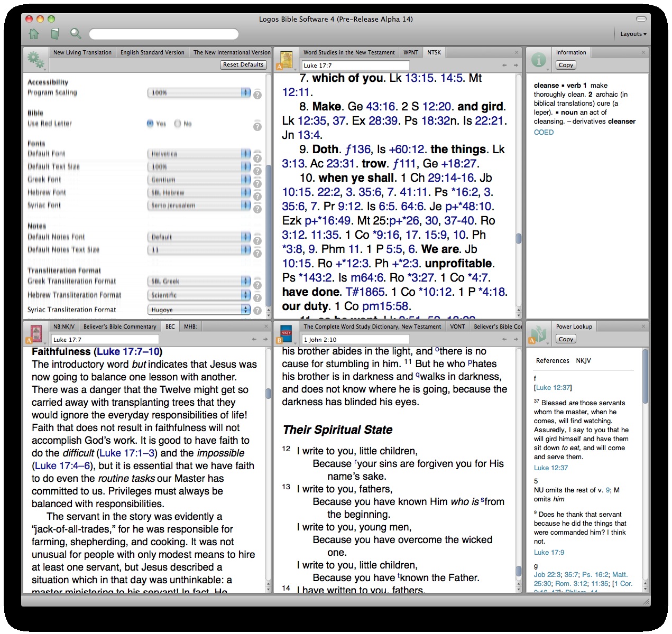Go back in the 1 John 2:10 panel

pos(504,339)
